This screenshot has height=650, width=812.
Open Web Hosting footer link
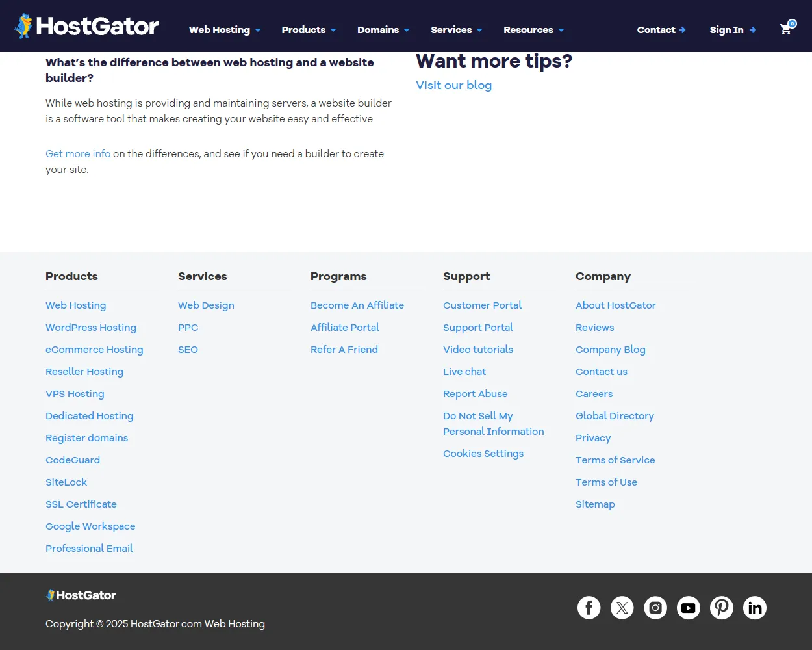point(75,305)
